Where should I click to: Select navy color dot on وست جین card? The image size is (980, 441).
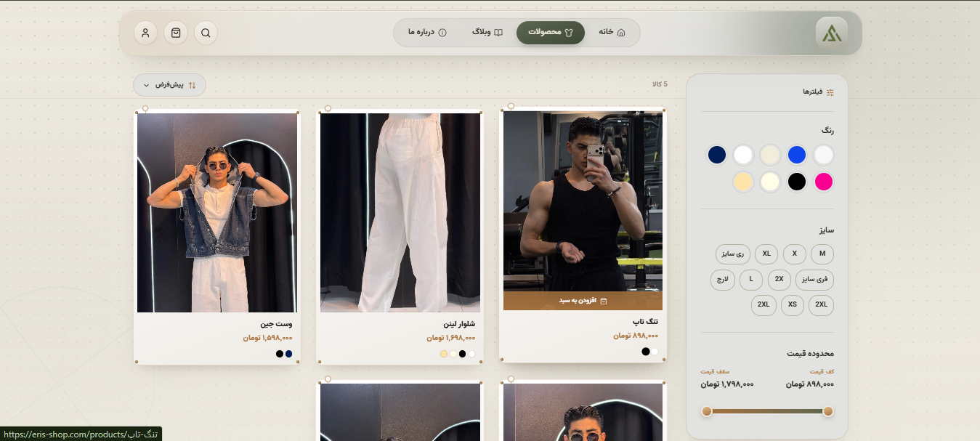(x=288, y=354)
